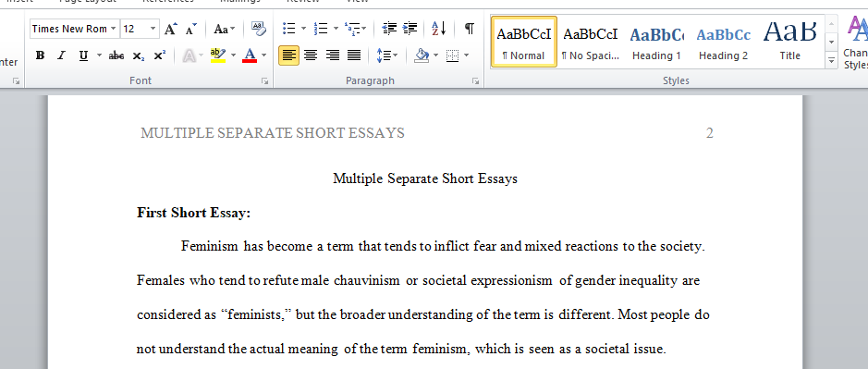
Task: Click the styles gallery up arrow
Action: (831, 24)
